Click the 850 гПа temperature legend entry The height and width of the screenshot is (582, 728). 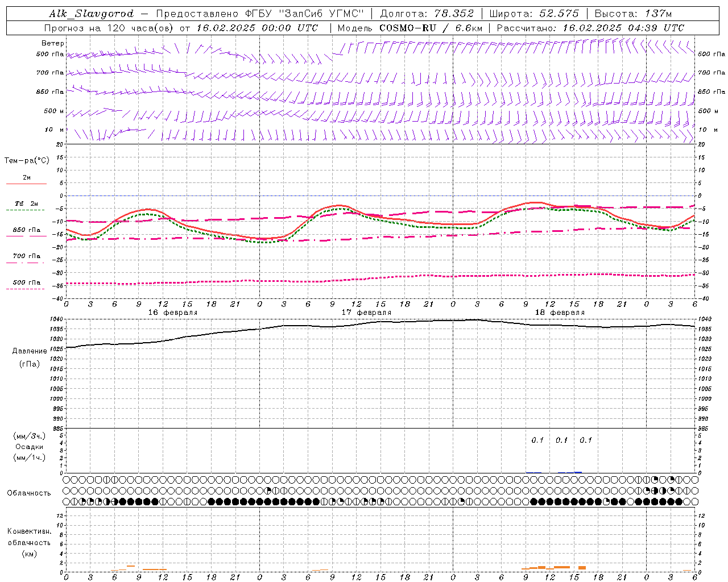pyautogui.click(x=26, y=230)
